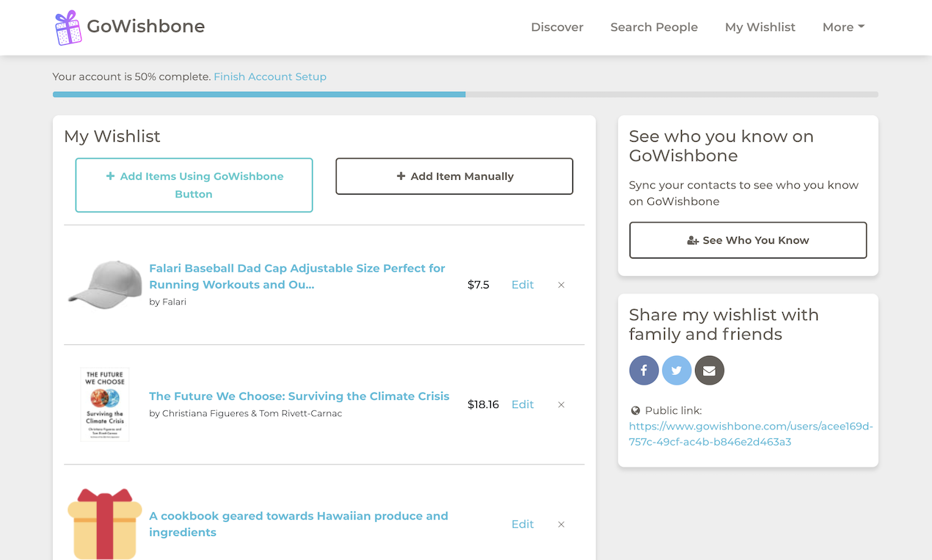Image resolution: width=932 pixels, height=560 pixels.
Task: Click the $18.16 price text
Action: pyautogui.click(x=483, y=404)
